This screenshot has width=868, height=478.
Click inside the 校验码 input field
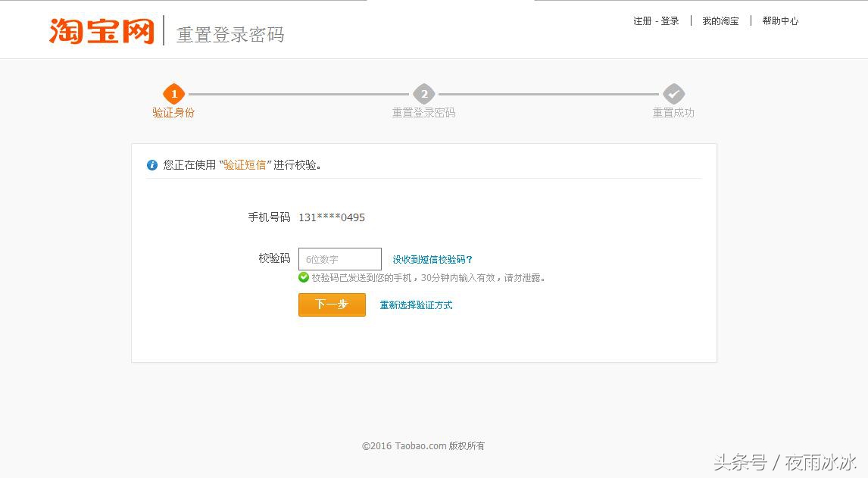click(x=339, y=258)
